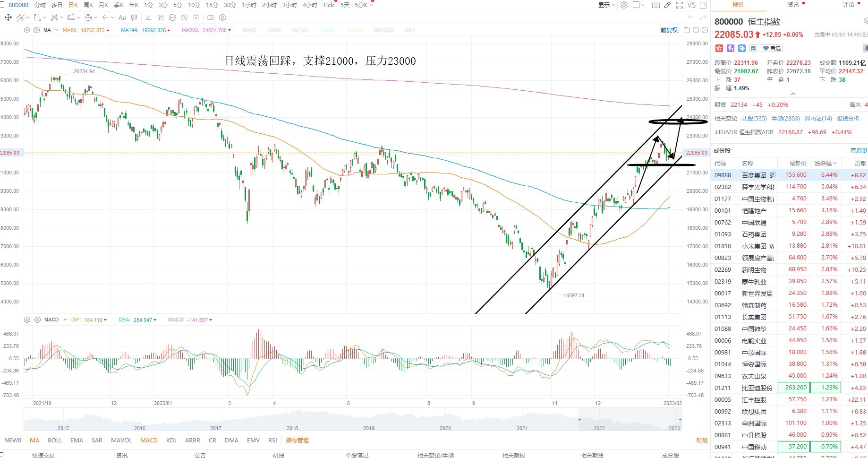
Task: Click the trash icon to delete drawings
Action: [x=196, y=17]
